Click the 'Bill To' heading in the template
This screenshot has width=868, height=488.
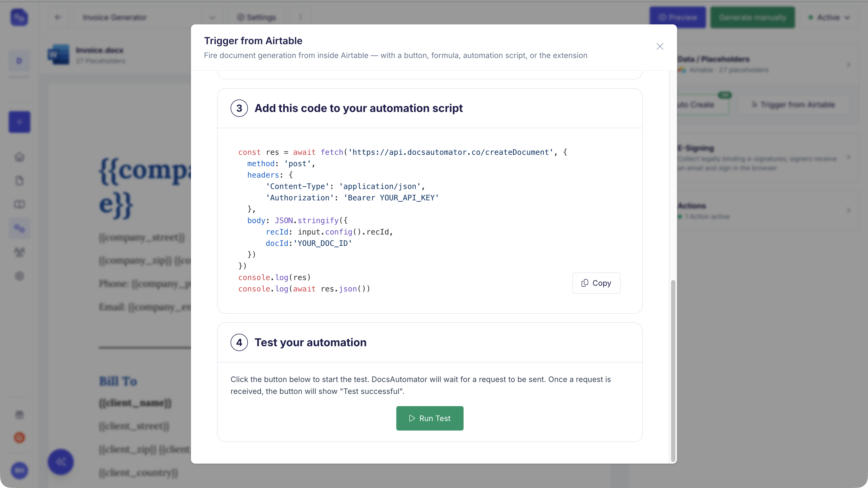[118, 381]
